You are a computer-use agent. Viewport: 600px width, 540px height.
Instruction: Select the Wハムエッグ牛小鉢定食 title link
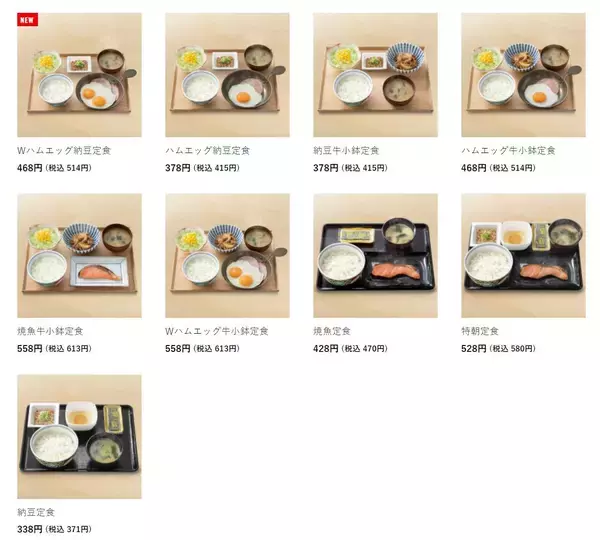click(217, 331)
